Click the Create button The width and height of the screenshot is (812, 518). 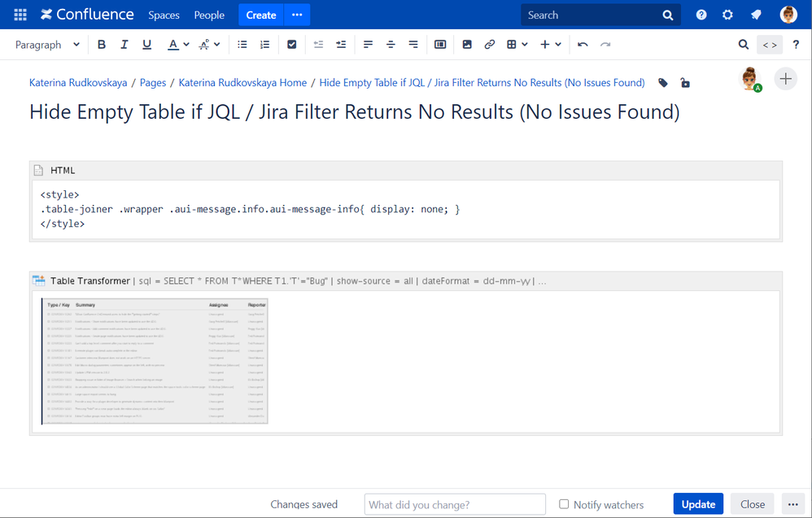point(261,15)
